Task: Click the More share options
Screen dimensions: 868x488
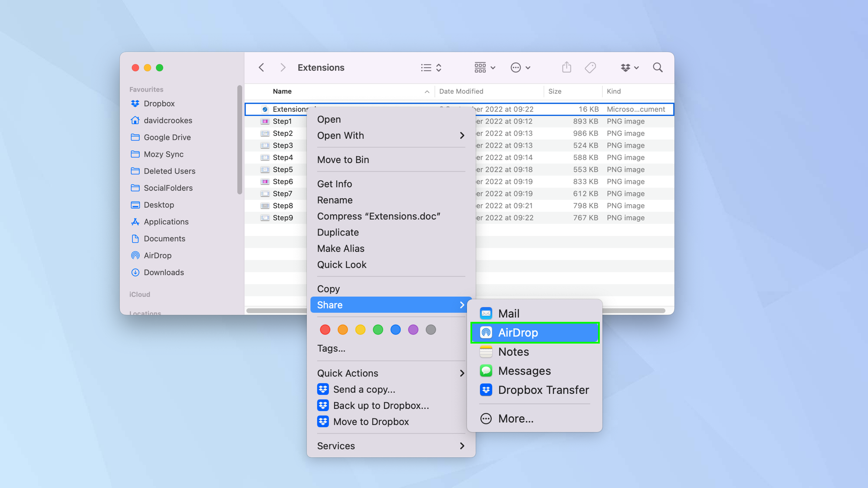Action: [515, 418]
